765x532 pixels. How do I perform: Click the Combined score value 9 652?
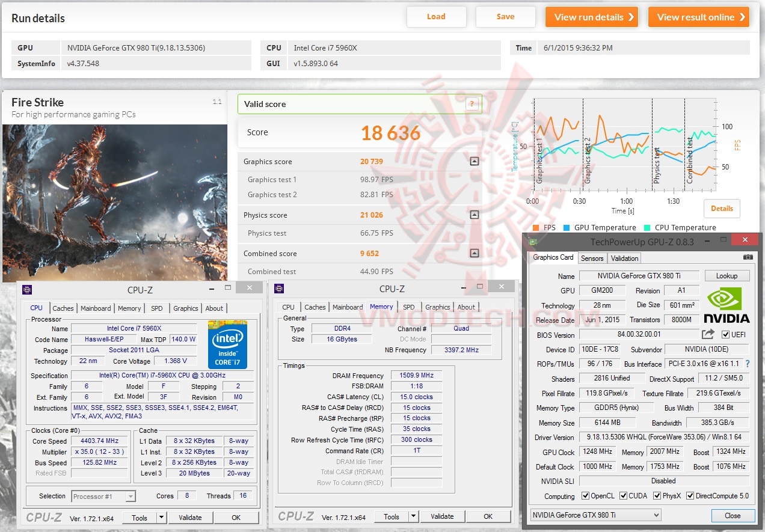click(x=369, y=253)
